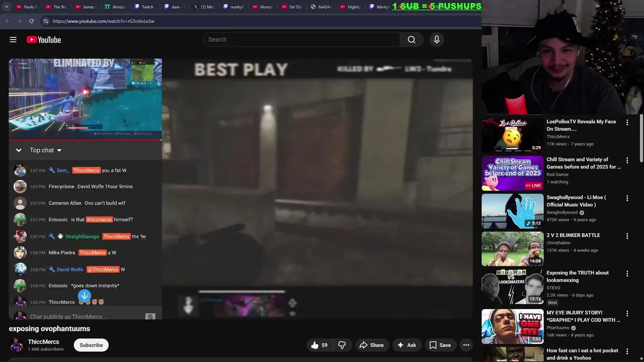Click the magnifier search button
The height and width of the screenshot is (362, 644).
pos(412,40)
